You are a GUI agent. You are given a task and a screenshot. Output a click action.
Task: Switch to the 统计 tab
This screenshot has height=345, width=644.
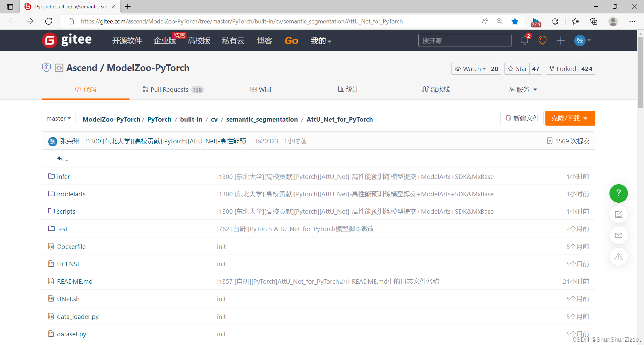tap(348, 89)
